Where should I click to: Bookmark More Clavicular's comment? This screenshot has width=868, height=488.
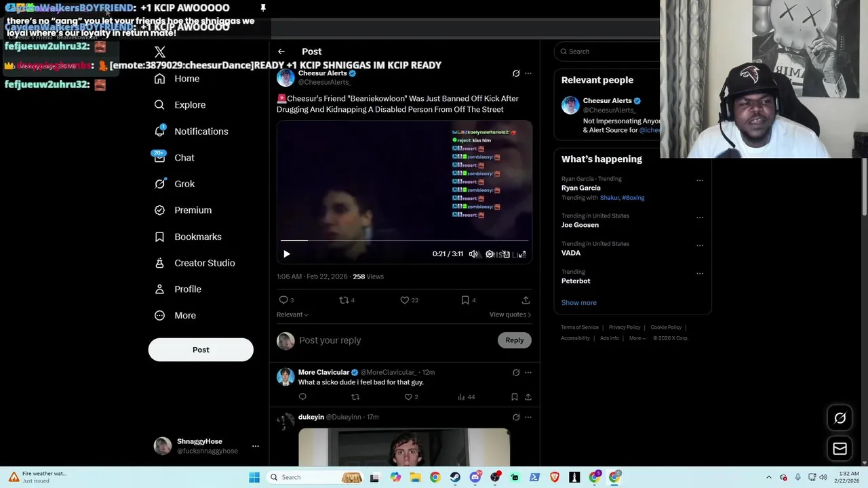point(515,397)
